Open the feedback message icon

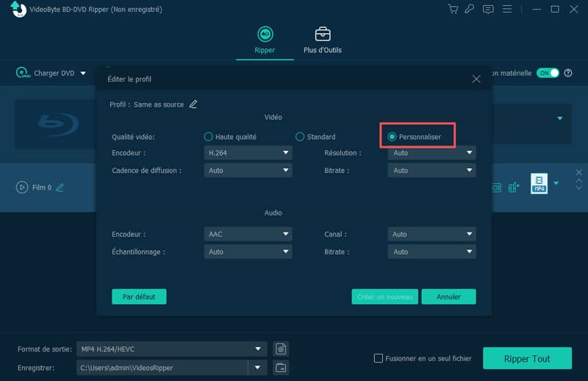point(488,10)
